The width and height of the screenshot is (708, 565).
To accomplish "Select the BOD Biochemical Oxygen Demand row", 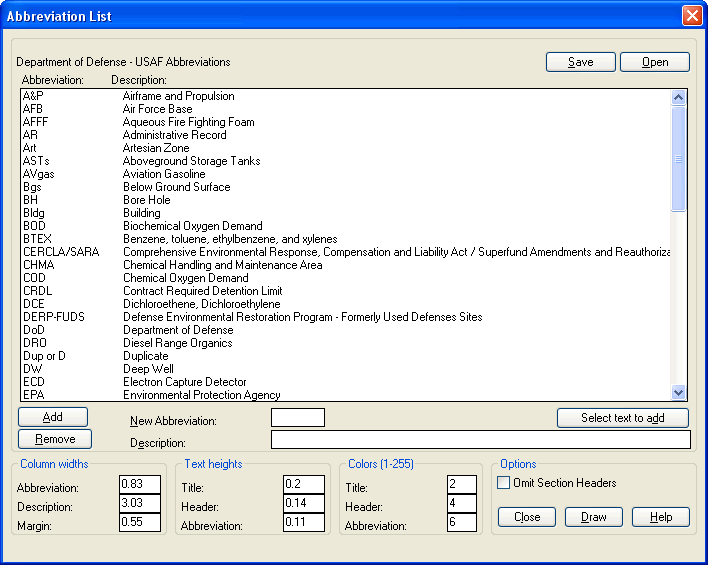I will pos(346,226).
